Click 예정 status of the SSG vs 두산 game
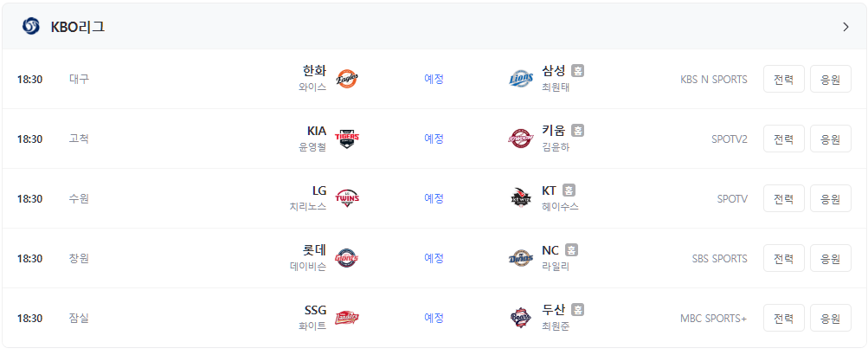Image resolution: width=868 pixels, height=355 pixels. pos(434,318)
